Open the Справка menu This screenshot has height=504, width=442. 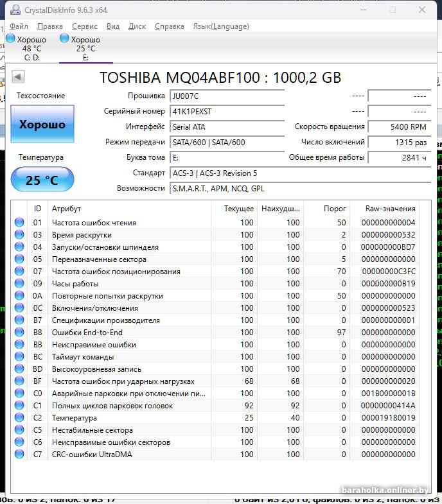pyautogui.click(x=169, y=26)
